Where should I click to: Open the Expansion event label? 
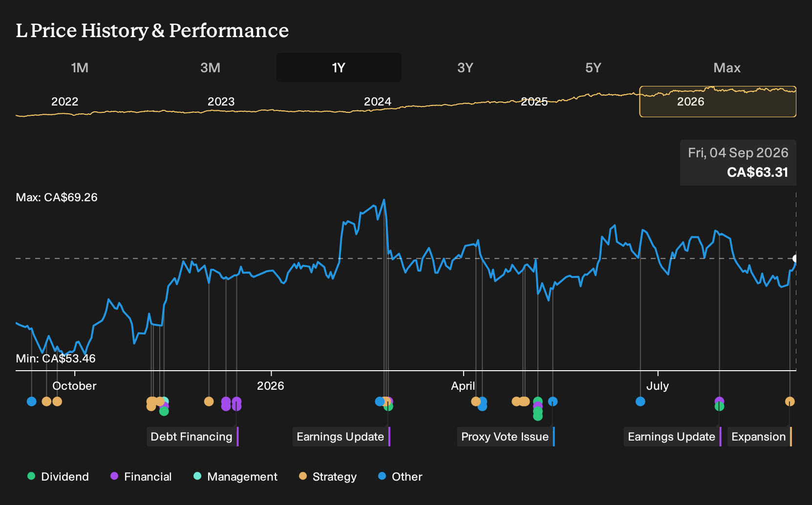click(x=760, y=437)
